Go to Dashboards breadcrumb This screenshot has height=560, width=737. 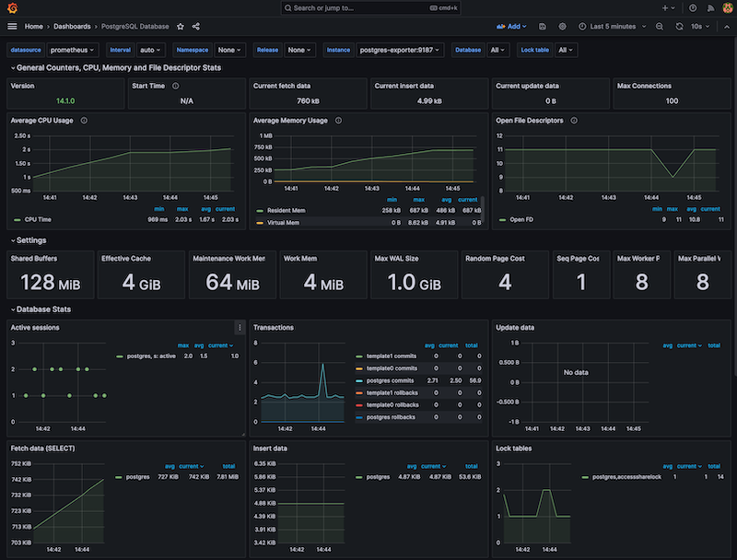click(72, 27)
